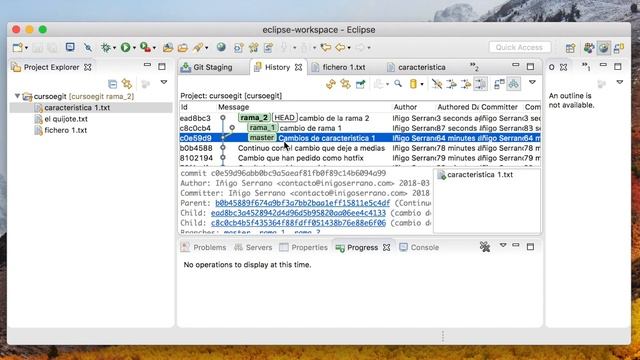Screen dimensions: 640x360
Task: Click the Debug bug icon
Action: tap(106, 47)
